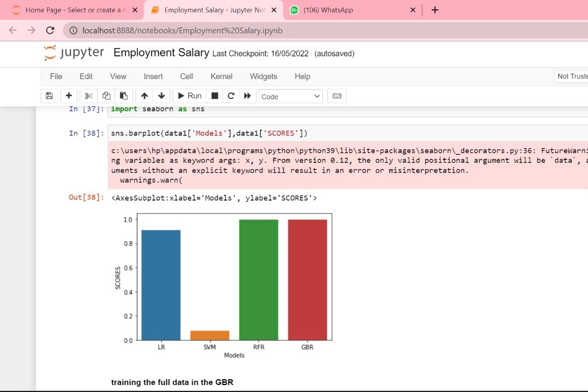Open the Code cell type dropdown
This screenshot has height=392, width=588.
291,97
